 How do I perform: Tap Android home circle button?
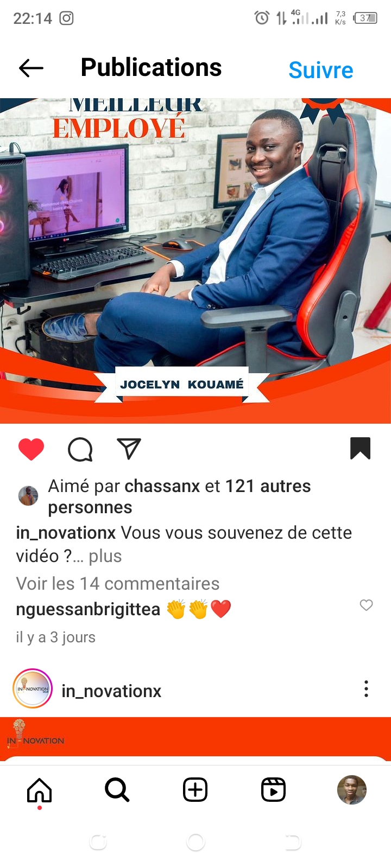(195, 843)
